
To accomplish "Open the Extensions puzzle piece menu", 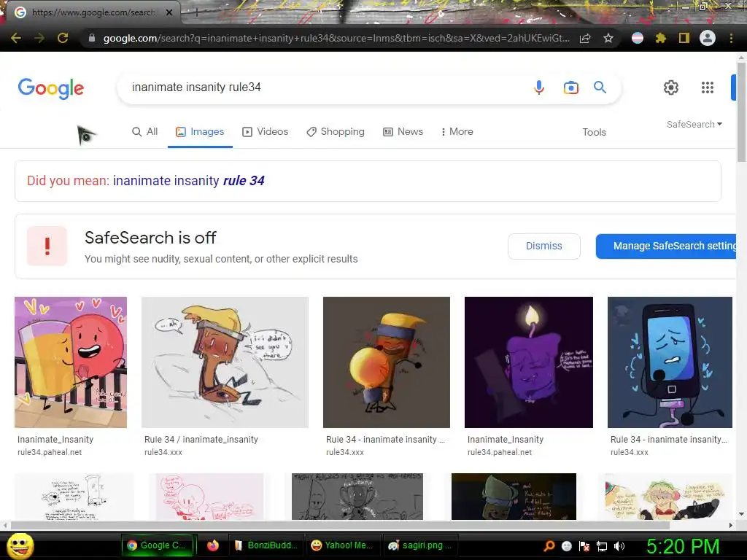I will (x=660, y=38).
